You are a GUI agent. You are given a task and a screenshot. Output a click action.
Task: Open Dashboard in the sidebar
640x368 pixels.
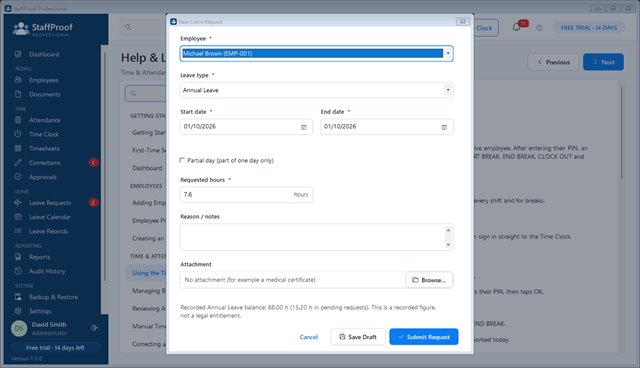44,54
